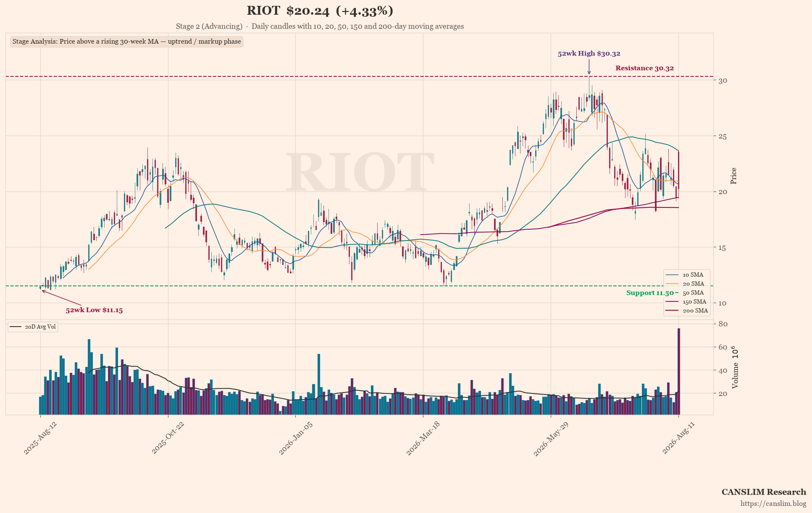Click the date label '2026-May-29'
Viewport: 812px width, 513px height.
tap(550, 438)
